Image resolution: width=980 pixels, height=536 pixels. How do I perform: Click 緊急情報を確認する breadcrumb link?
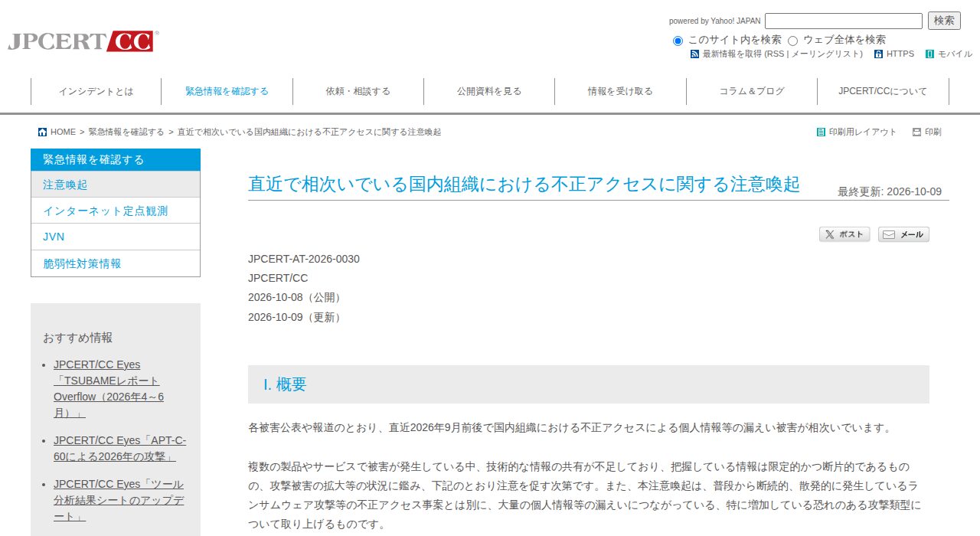click(x=126, y=132)
